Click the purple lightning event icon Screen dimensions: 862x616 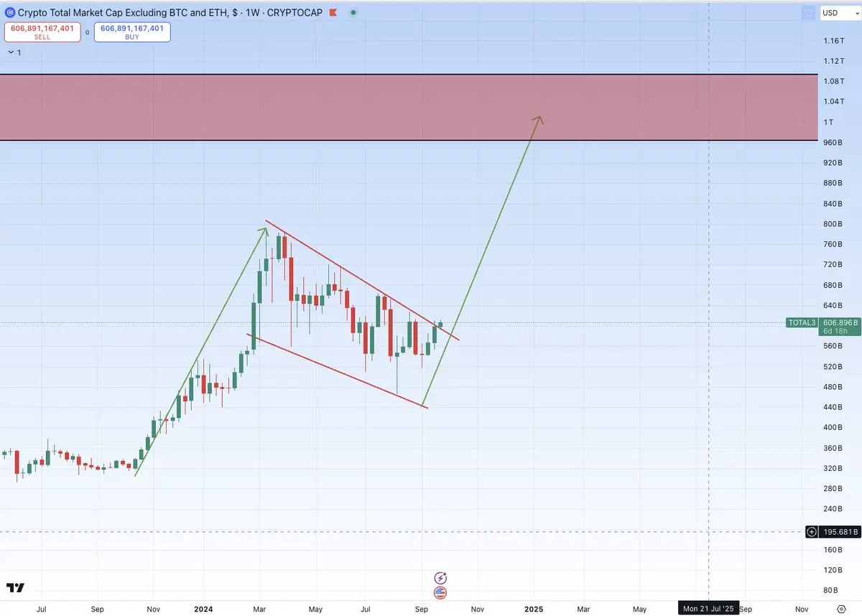(x=440, y=578)
